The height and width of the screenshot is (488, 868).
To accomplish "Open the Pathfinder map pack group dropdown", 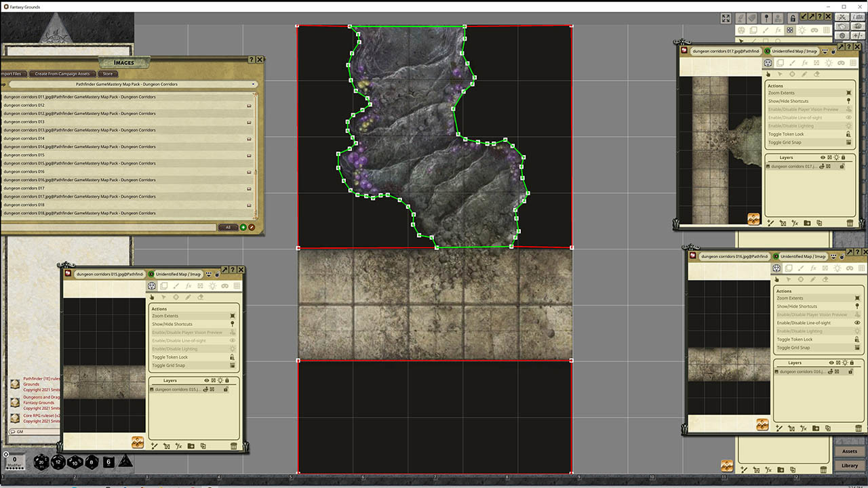I will (x=129, y=84).
